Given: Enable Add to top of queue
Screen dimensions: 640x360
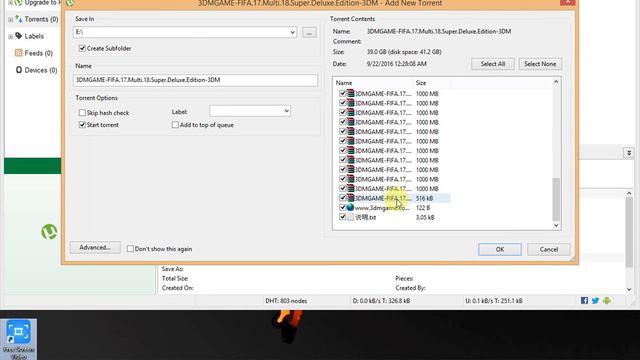Looking at the screenshot, I should 175,124.
